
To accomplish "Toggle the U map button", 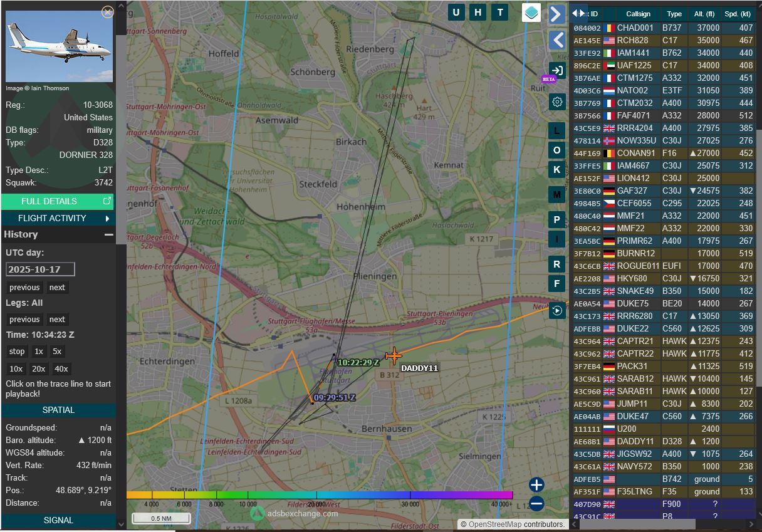I will click(x=456, y=13).
